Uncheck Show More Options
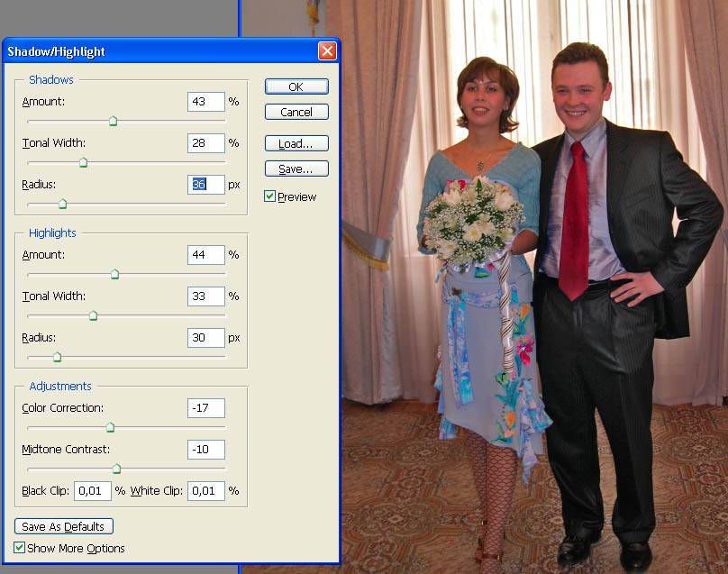Screen dimensions: 728x574 [19, 548]
